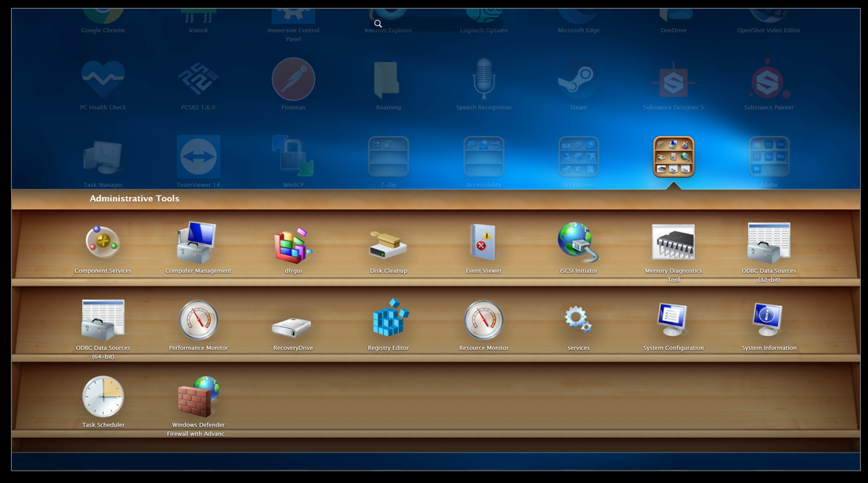Open PC Health Check
The height and width of the screenshot is (483, 868).
click(x=103, y=80)
